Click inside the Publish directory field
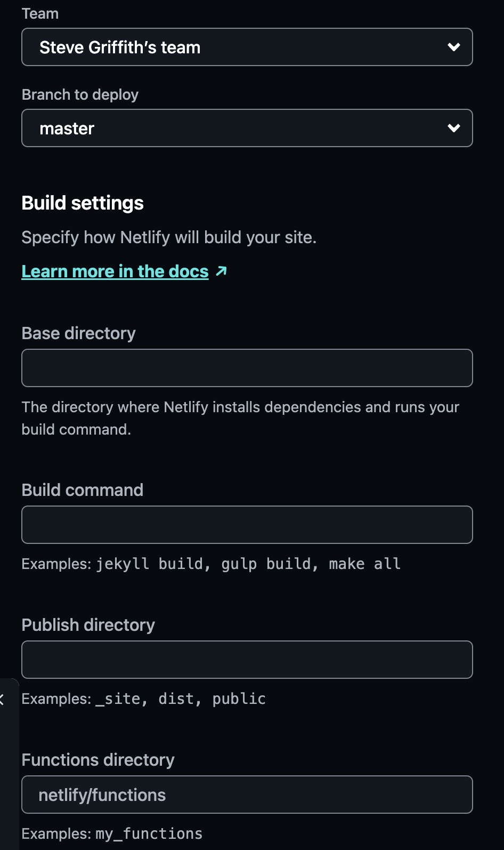Image resolution: width=504 pixels, height=850 pixels. click(x=247, y=659)
